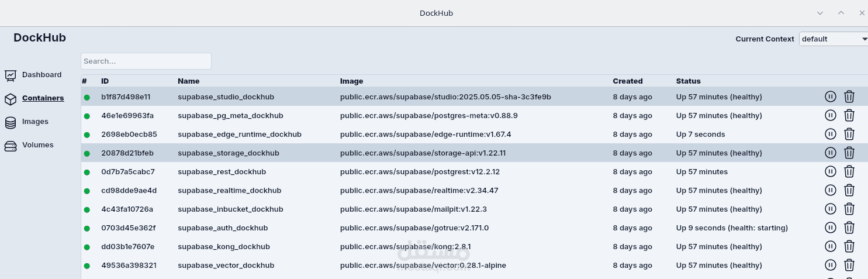Viewport: 868px width, 279px height.
Task: Select container ID 2698eb0ecb85
Action: (x=129, y=134)
